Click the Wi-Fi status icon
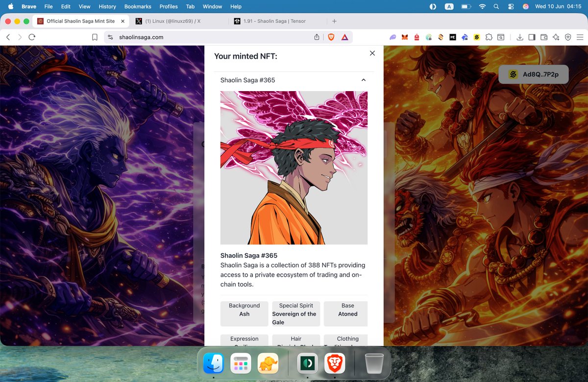588x382 pixels. click(x=482, y=6)
